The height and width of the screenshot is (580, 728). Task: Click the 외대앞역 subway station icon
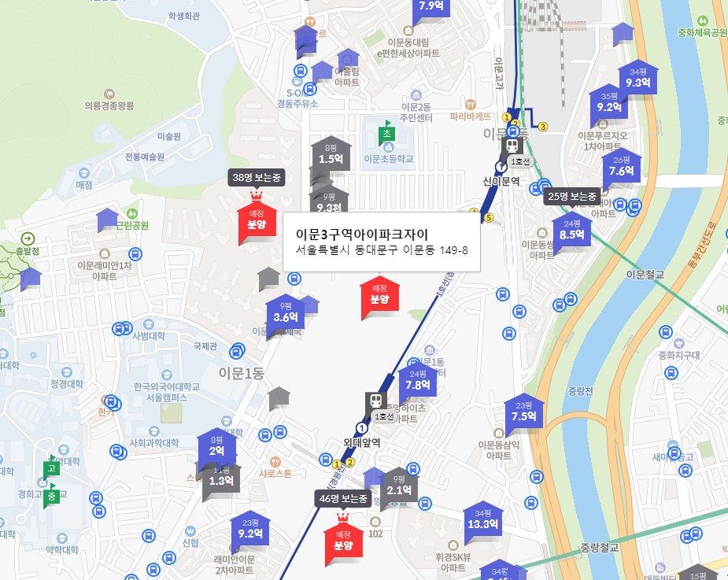[375, 401]
